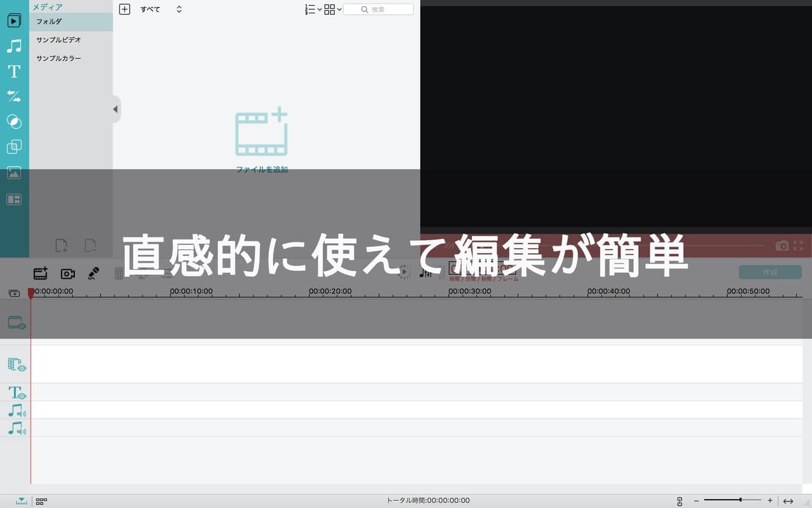The height and width of the screenshot is (508, 812).
Task: Click ruler at 00:00:10:00
Action: (191, 291)
